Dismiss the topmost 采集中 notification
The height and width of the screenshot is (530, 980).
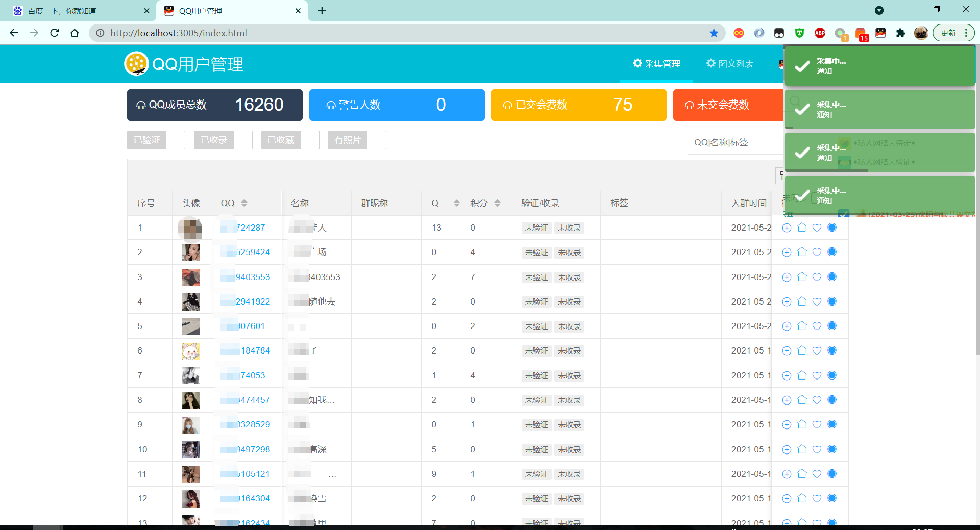coord(879,66)
